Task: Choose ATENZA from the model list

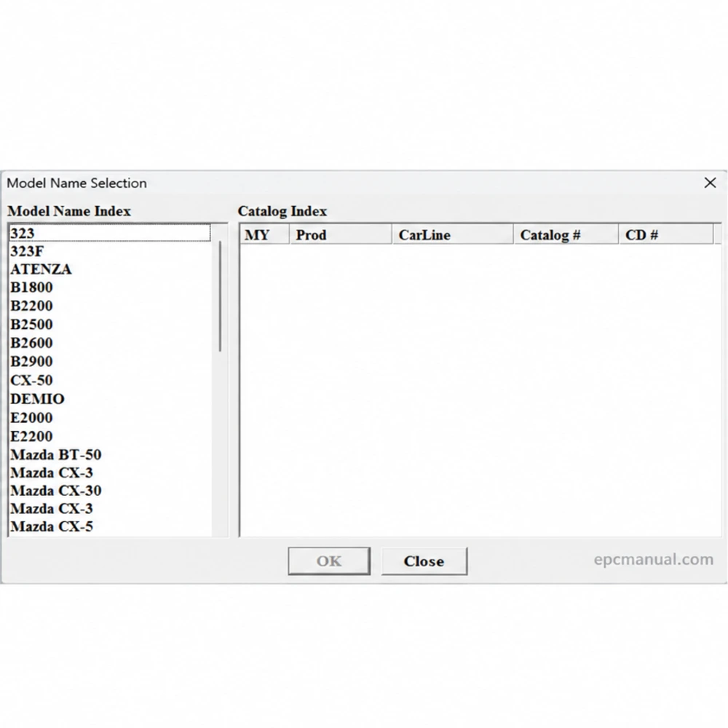Action: [110, 269]
